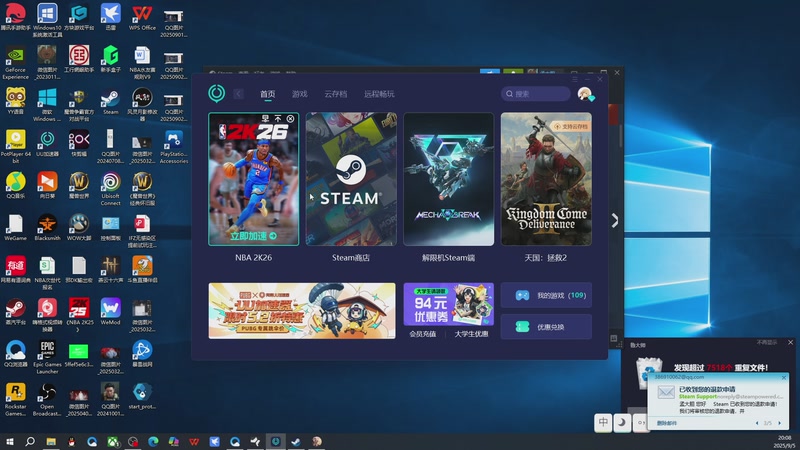Open the mail envelope icon in the notification

(x=666, y=392)
